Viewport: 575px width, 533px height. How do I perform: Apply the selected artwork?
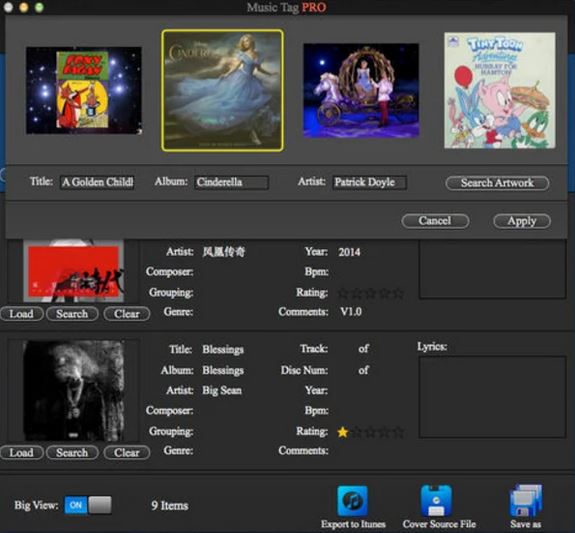(x=522, y=221)
